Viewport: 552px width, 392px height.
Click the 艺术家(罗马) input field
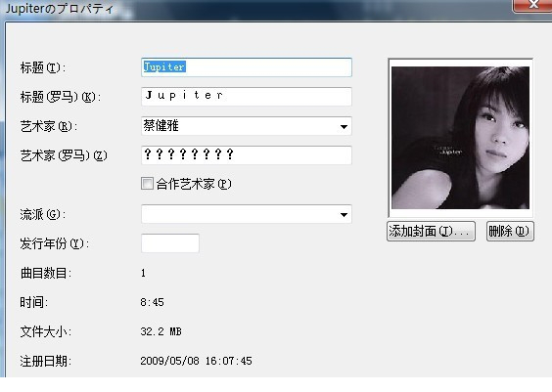pos(247,155)
